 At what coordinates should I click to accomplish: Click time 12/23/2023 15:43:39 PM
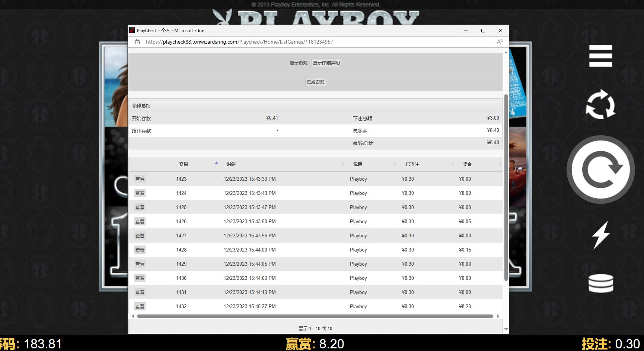point(249,179)
